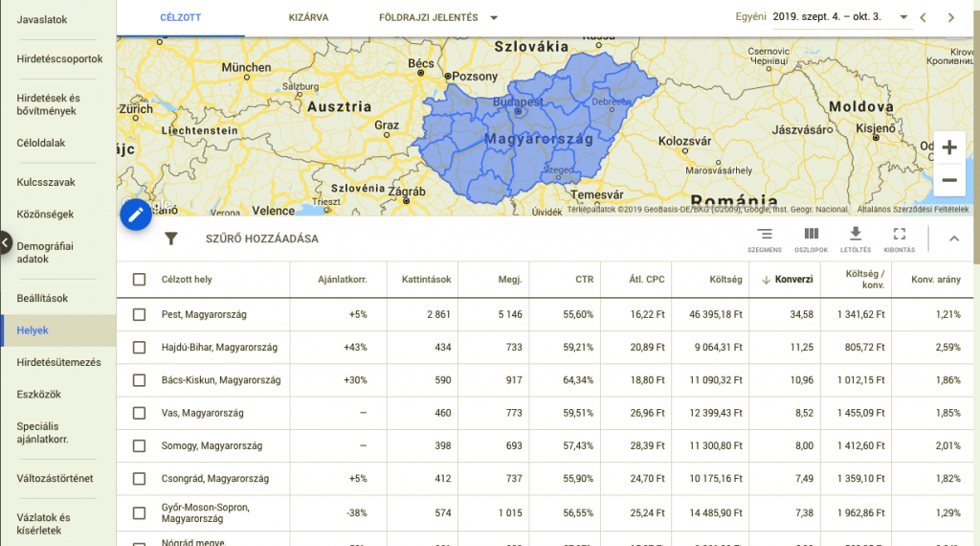The height and width of the screenshot is (546, 980).
Task: Sort by Célzott hely column header
Action: point(187,280)
